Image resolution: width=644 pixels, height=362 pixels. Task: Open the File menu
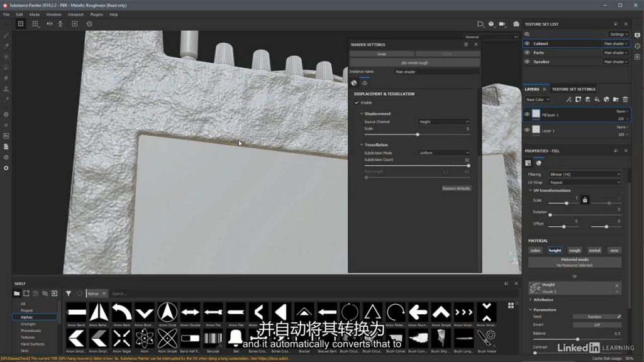6,14
